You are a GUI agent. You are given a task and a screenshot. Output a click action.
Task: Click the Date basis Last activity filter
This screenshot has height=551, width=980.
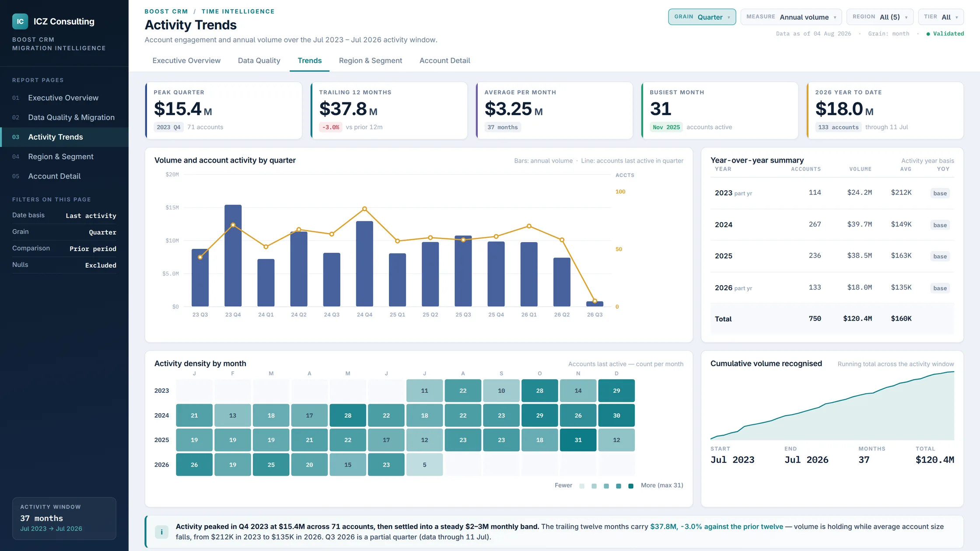pos(64,216)
